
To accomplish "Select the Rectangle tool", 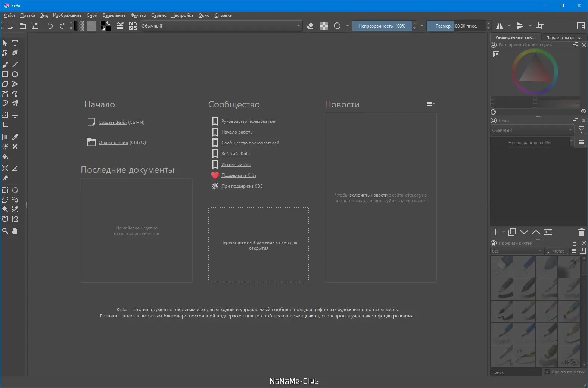I will click(5, 74).
